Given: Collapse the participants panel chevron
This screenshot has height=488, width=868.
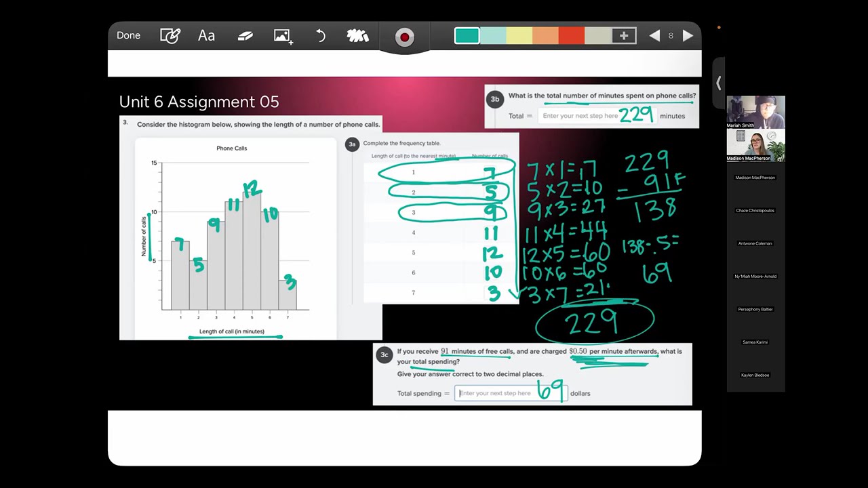Looking at the screenshot, I should pos(718,83).
